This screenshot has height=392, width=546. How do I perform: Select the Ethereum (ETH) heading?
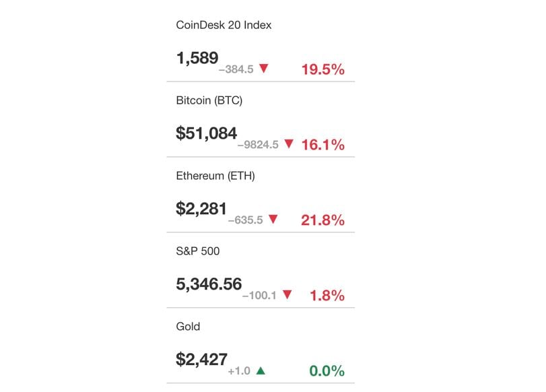[215, 176]
